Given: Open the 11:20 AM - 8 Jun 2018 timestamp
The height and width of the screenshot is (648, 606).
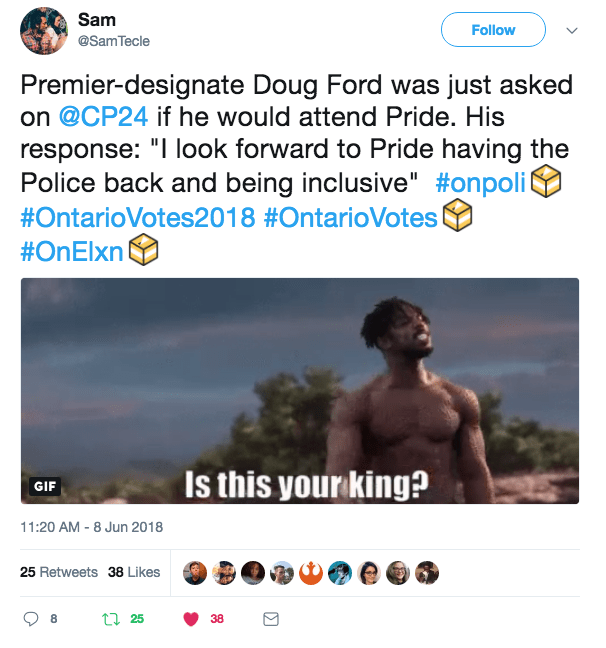Looking at the screenshot, I should click(91, 527).
